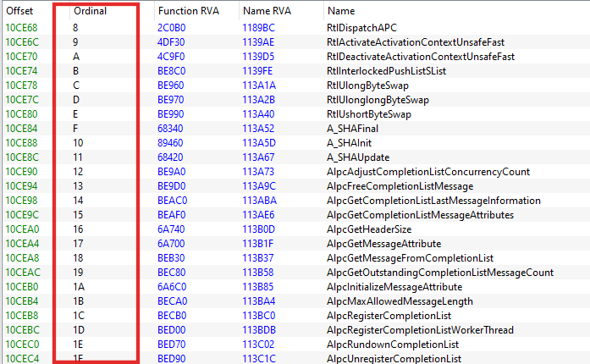The width and height of the screenshot is (590, 364).
Task: Select the A_SHAUpdate export row
Action: tap(359, 157)
